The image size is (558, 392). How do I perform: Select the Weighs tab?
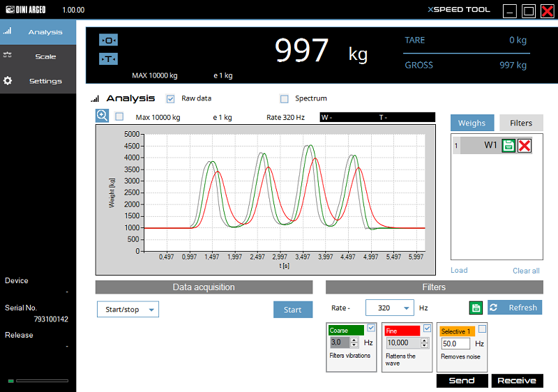472,123
